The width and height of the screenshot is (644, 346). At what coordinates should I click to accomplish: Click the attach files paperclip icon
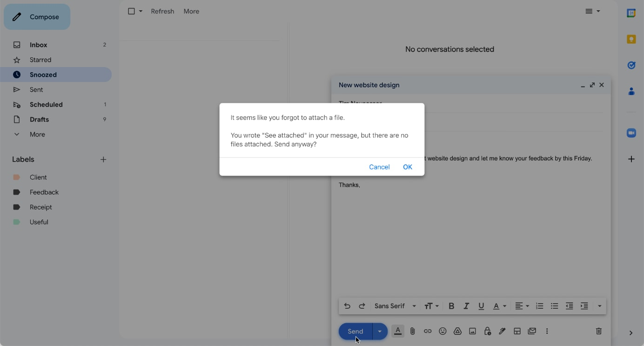[412, 331]
